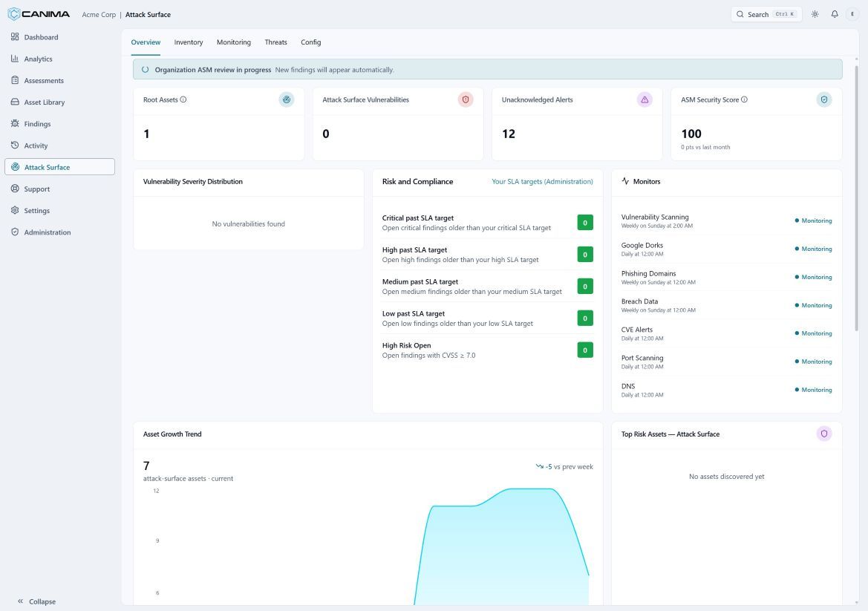868x611 pixels.
Task: Open Support in sidebar
Action: (x=60, y=189)
